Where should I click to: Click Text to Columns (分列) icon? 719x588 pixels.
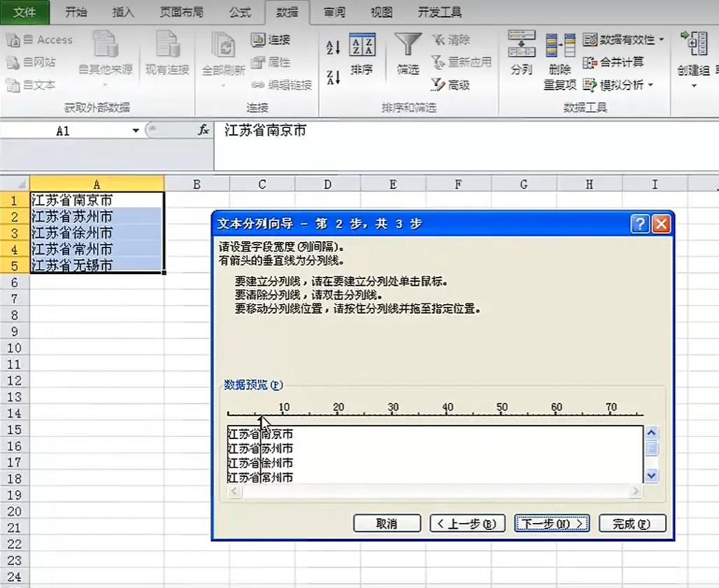point(522,45)
